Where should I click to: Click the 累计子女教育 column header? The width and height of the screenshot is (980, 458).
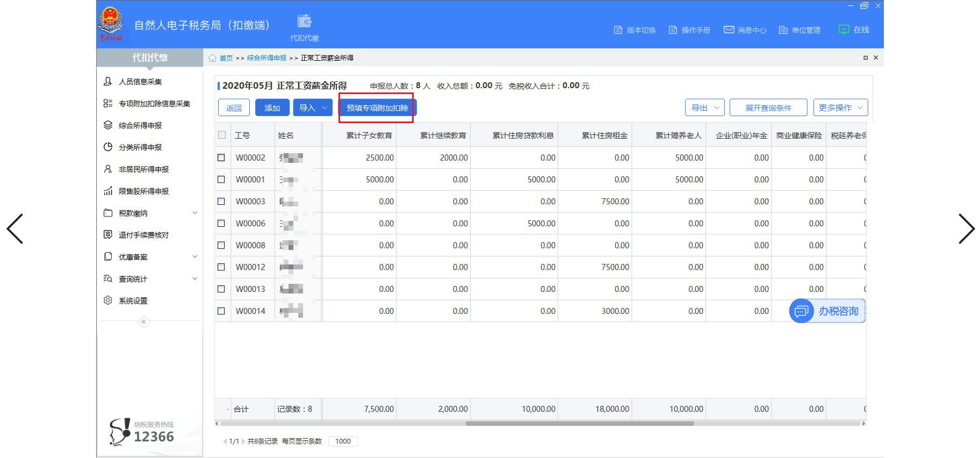359,135
